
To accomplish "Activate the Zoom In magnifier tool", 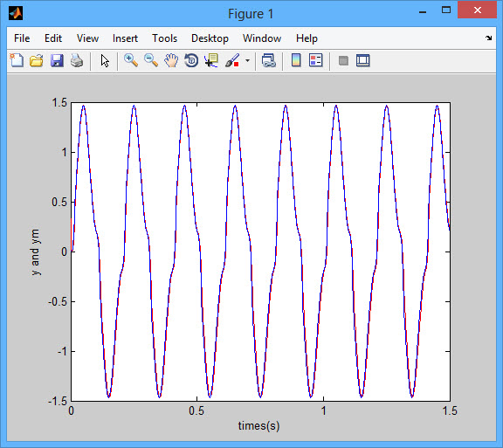I will (x=131, y=60).
